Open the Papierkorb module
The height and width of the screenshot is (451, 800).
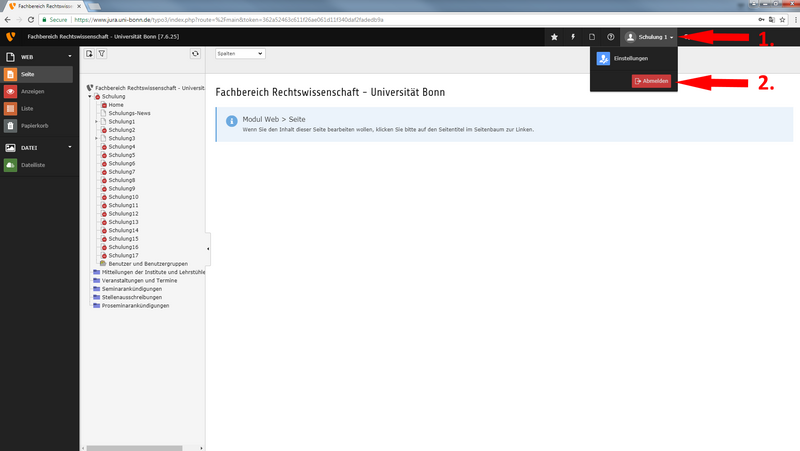37,126
